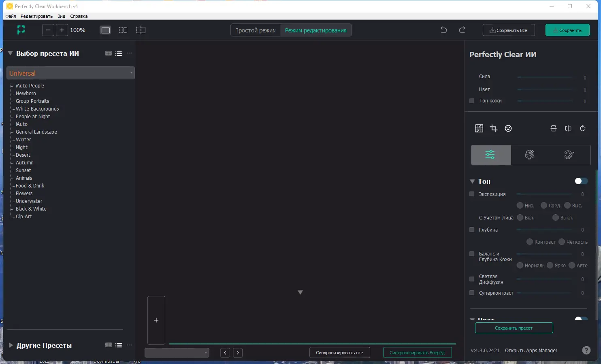This screenshot has height=364, width=601.
Task: Add an image with the plus tile
Action: pos(156,320)
